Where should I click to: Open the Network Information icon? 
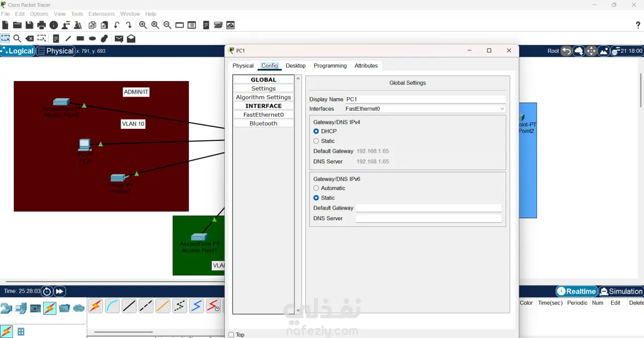[53, 25]
